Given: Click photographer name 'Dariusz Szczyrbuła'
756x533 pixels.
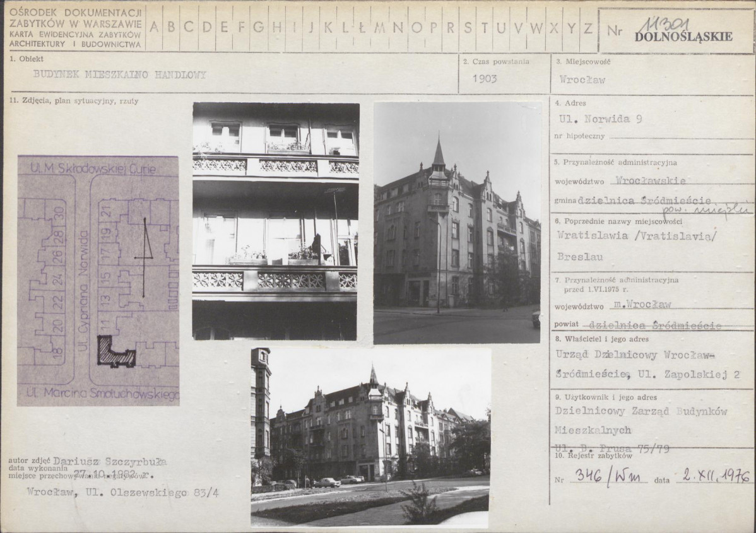Looking at the screenshot, I should 110,461.
